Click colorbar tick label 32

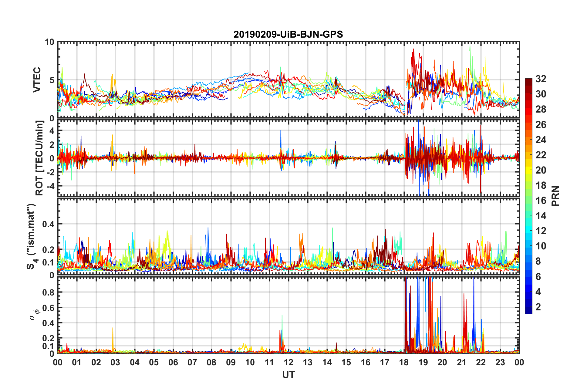(541, 79)
